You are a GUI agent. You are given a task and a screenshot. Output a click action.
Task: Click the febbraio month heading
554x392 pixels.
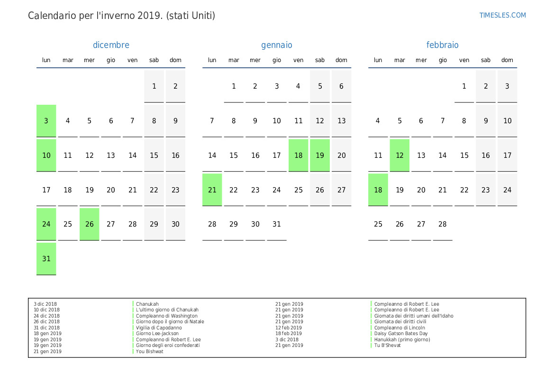click(442, 45)
